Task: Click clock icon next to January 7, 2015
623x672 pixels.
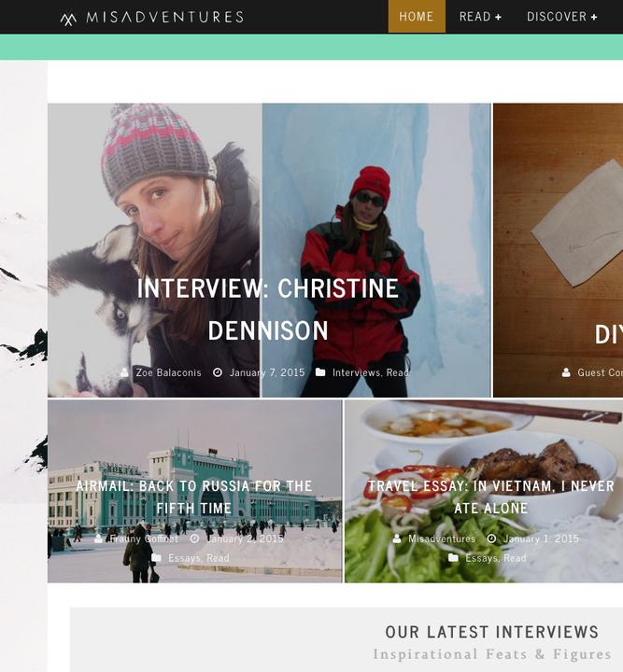Action: pos(218,372)
